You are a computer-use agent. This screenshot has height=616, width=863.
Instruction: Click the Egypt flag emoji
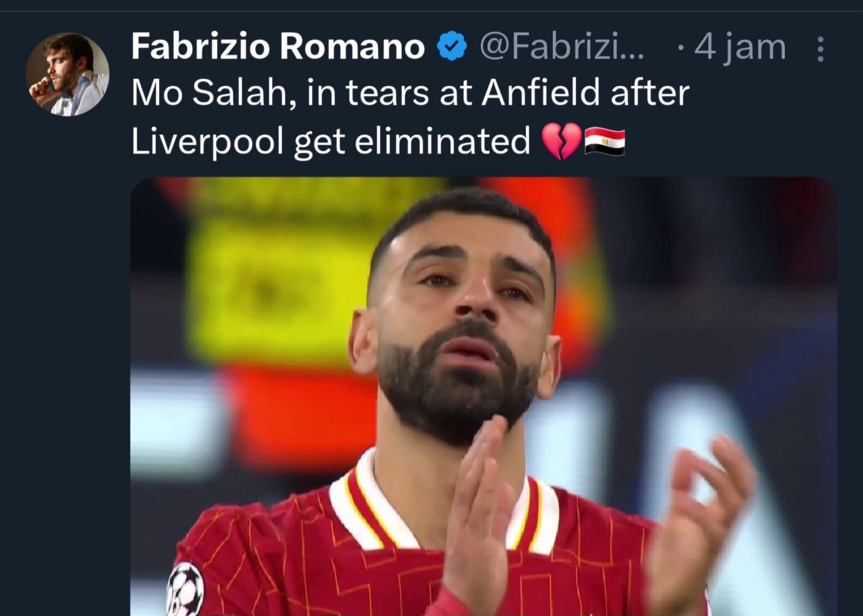point(605,142)
